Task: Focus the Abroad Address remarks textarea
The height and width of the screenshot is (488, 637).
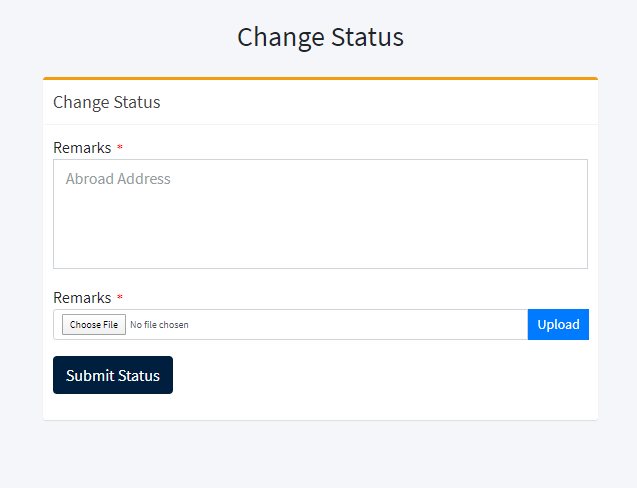Action: click(321, 214)
